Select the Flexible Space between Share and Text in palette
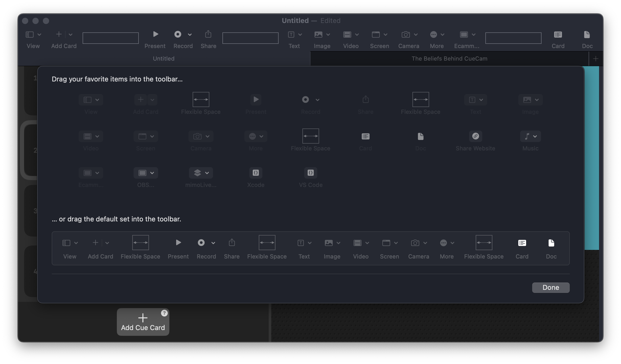The image size is (621, 364). [x=421, y=104]
